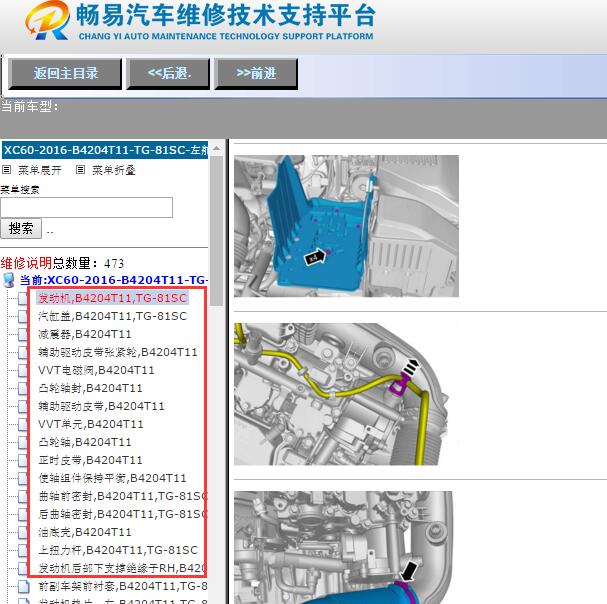
Task: Open 前副车架前衬套,B4204T11 entry
Action: (123, 586)
